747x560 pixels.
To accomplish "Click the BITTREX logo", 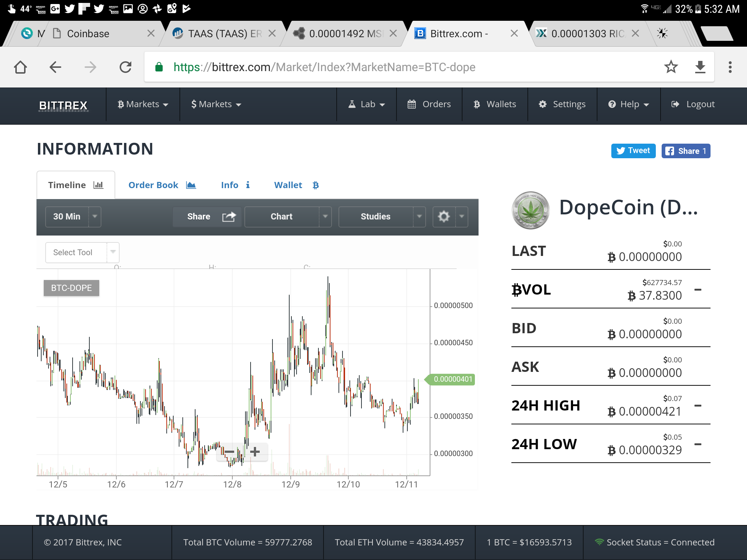I will click(x=63, y=105).
